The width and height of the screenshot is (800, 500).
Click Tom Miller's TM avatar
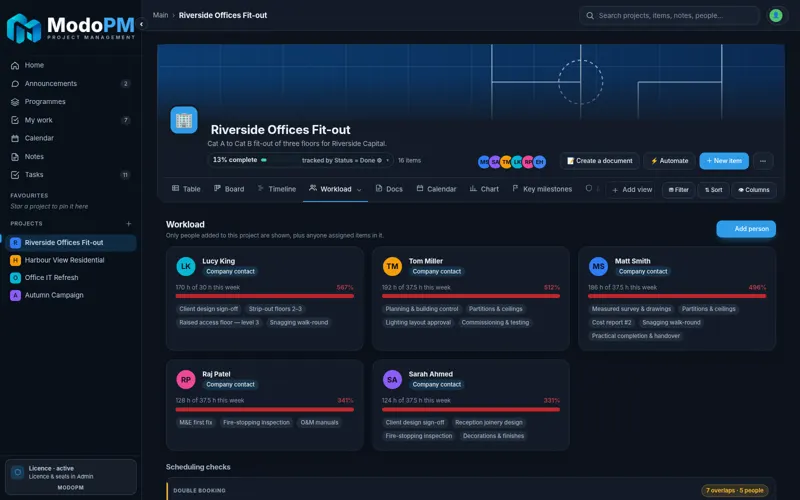click(x=392, y=266)
